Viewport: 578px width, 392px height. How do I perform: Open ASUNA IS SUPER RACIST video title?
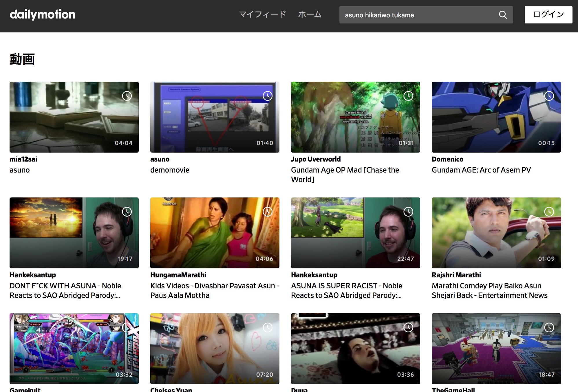click(347, 290)
